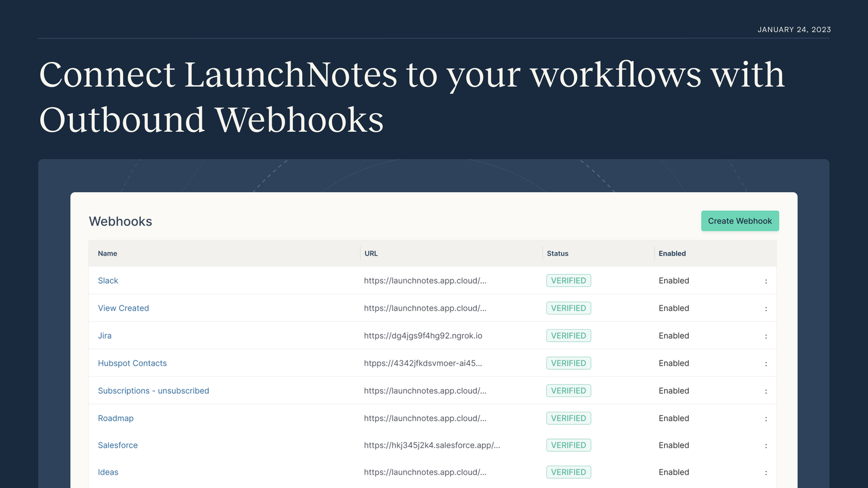Click the Status column header
This screenshot has height=488, width=868.
point(557,254)
